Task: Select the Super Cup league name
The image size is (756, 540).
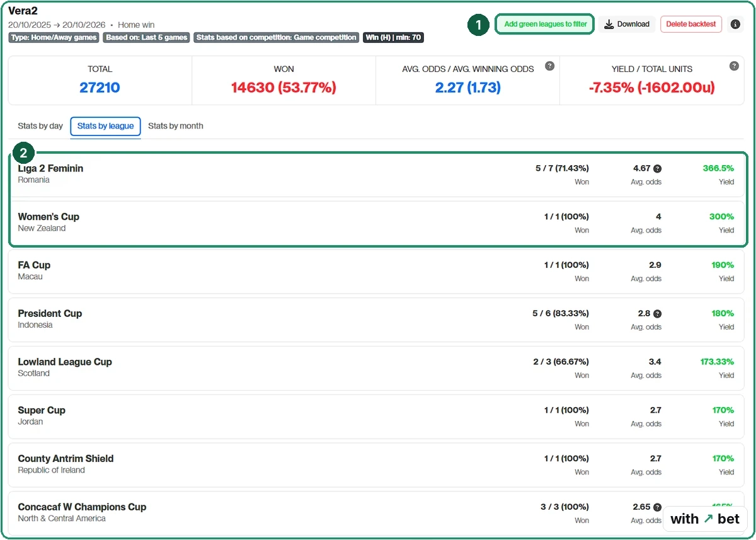Action: [42, 410]
